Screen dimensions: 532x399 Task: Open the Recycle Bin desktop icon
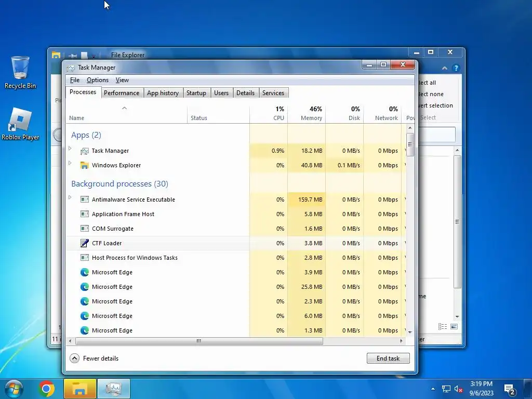(20, 72)
